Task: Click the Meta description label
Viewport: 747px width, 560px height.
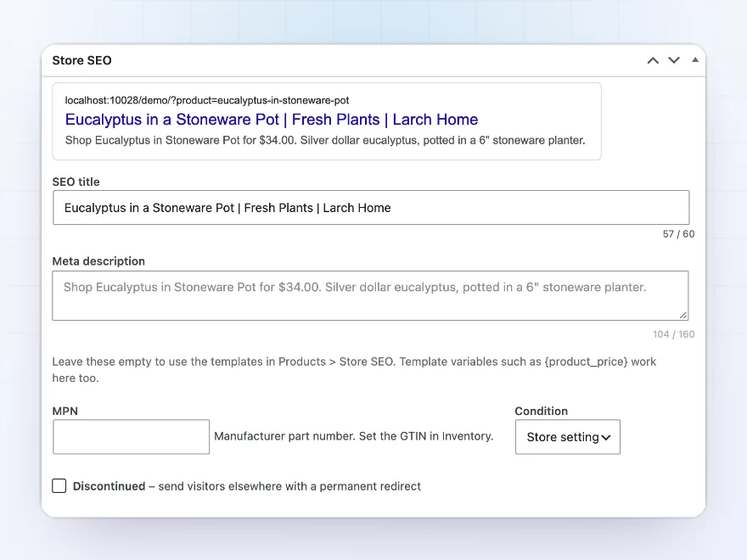Action: point(98,261)
